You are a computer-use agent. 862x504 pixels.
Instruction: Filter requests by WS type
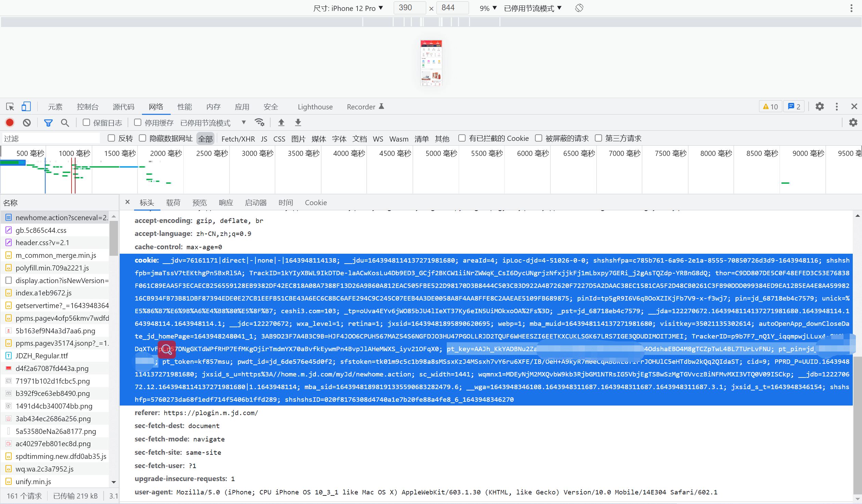pyautogui.click(x=378, y=138)
